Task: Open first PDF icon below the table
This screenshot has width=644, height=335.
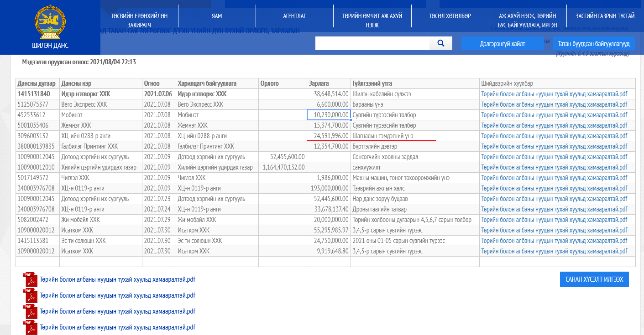Action: click(x=30, y=280)
